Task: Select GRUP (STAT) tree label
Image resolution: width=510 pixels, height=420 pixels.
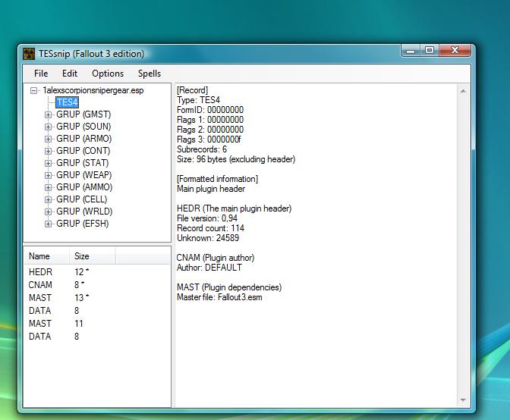Action: pyautogui.click(x=82, y=163)
